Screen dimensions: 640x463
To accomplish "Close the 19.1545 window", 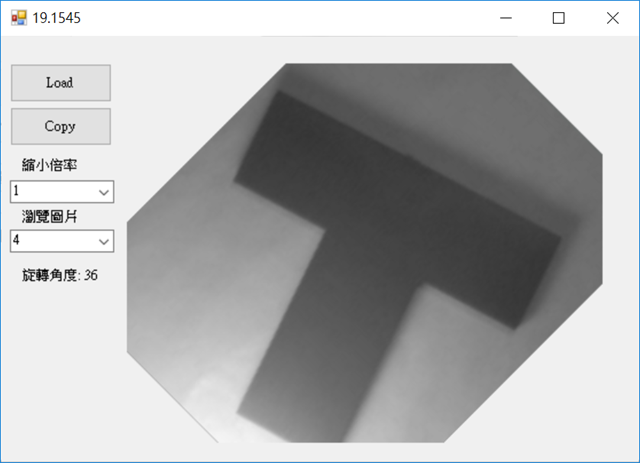I will click(x=612, y=18).
